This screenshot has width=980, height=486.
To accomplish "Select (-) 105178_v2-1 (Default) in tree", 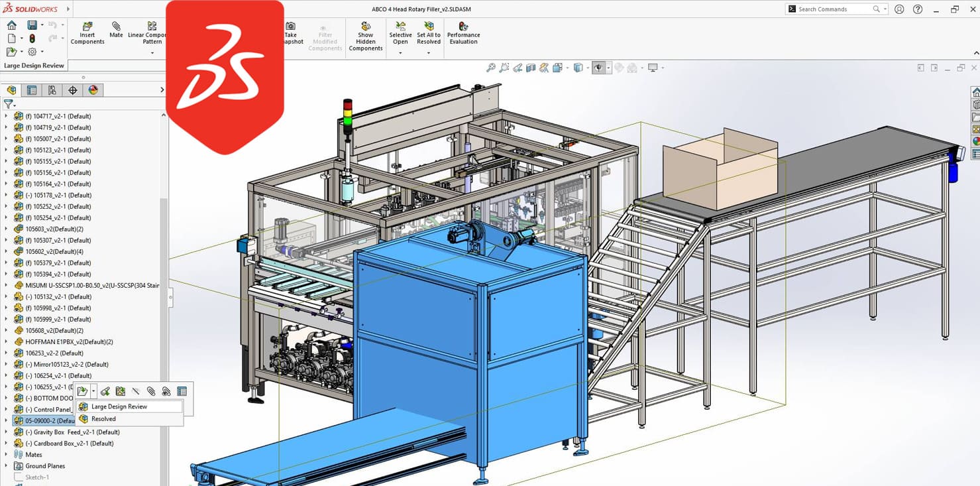I will pos(58,195).
